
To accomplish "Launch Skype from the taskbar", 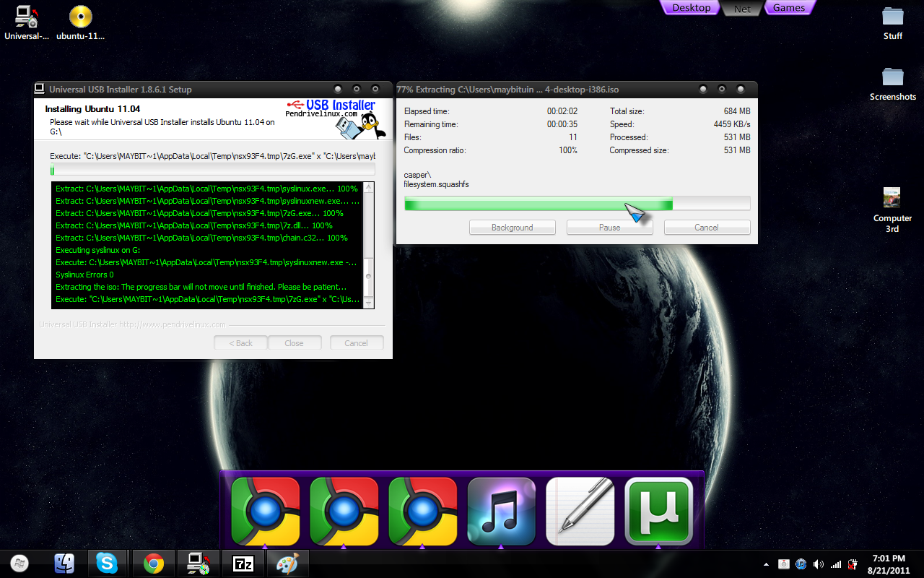I will pyautogui.click(x=108, y=563).
